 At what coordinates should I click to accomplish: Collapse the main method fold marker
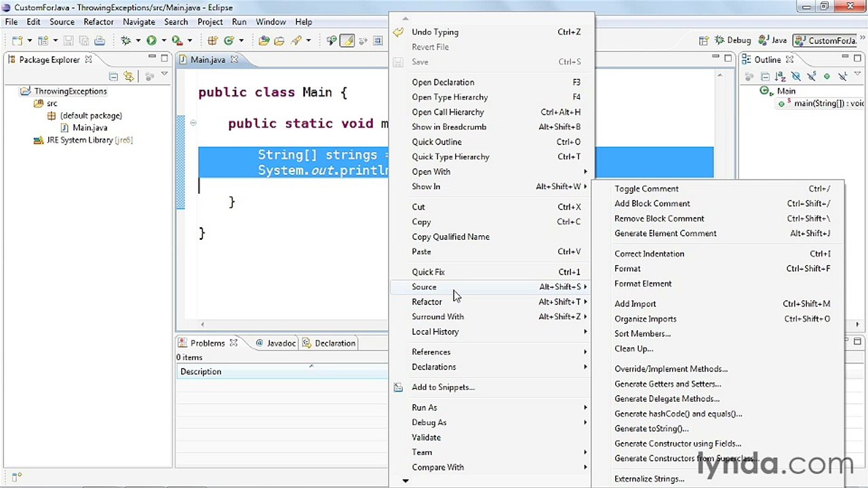193,123
